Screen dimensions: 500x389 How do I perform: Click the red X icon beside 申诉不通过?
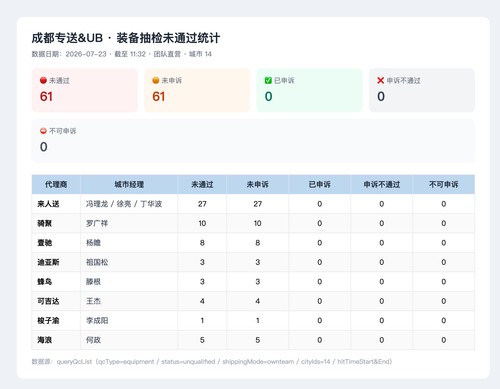coord(381,80)
